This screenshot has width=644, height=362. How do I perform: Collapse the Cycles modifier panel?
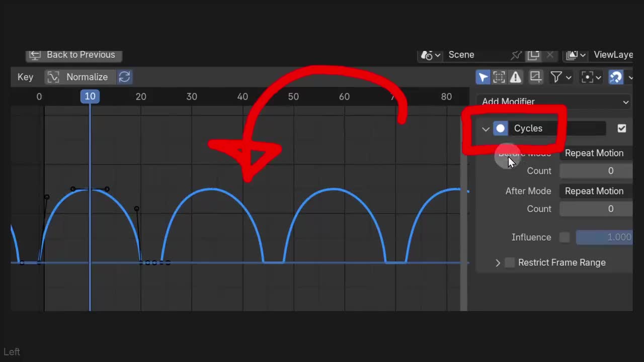pos(486,129)
